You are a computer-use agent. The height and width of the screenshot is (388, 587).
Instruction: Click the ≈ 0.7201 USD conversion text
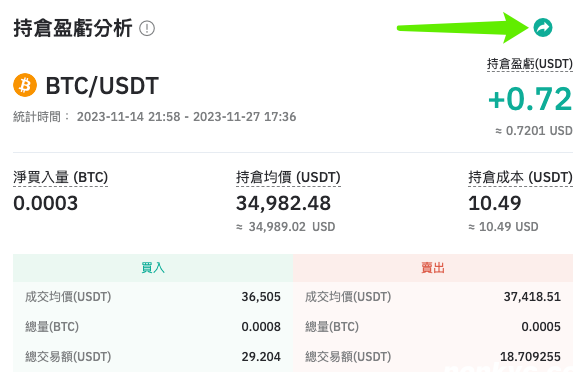coord(534,131)
